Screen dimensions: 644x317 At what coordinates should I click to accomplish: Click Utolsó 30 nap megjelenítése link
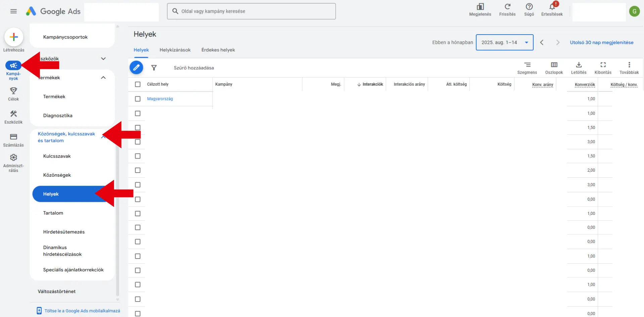coord(601,42)
